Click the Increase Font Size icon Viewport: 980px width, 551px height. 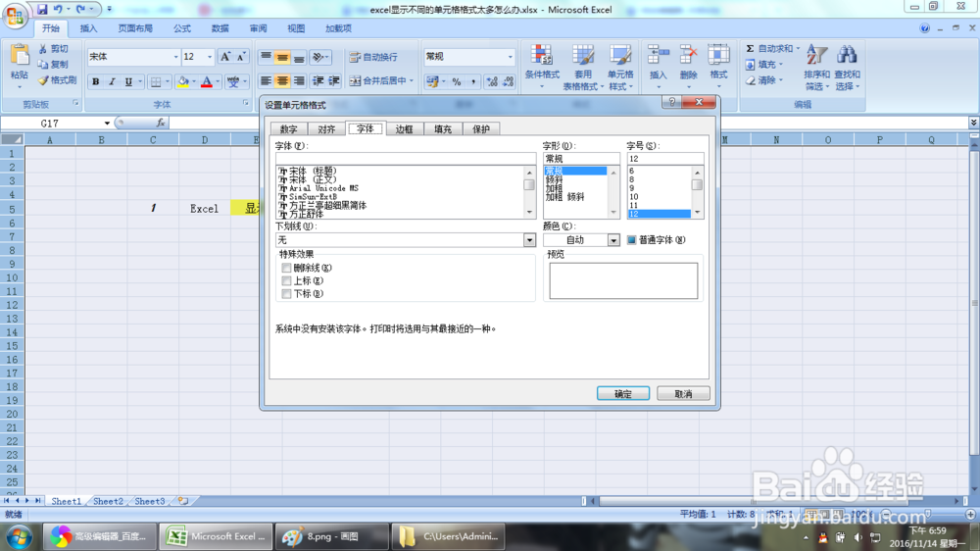(x=225, y=57)
